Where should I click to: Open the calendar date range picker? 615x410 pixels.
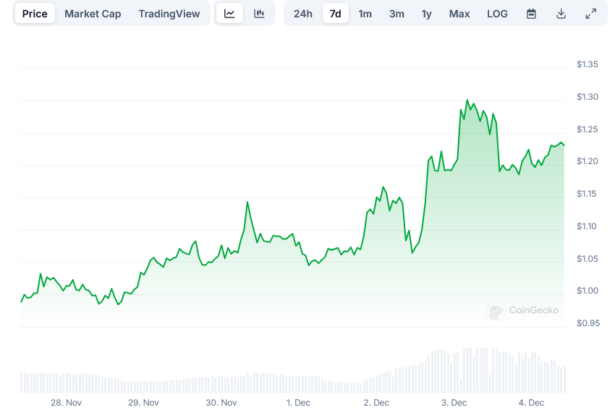click(x=531, y=14)
